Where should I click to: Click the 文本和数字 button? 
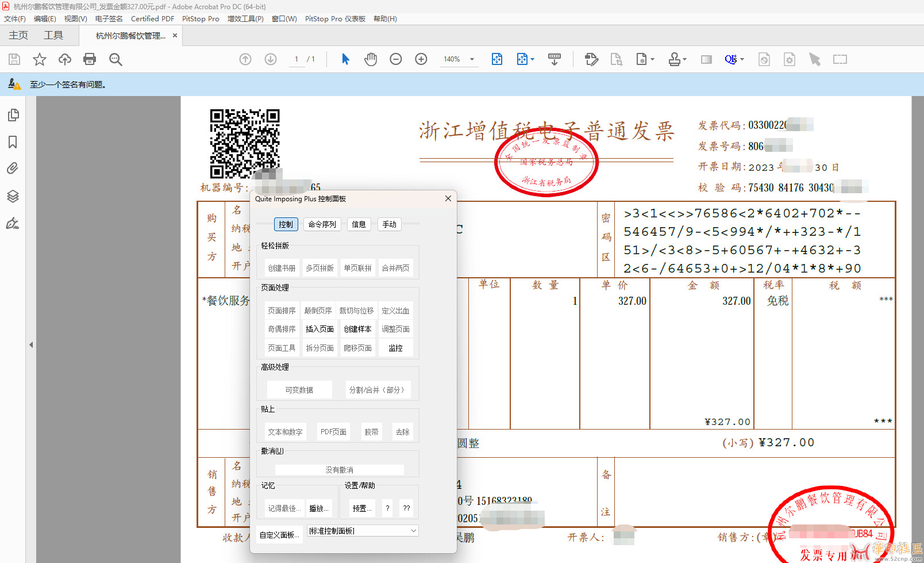point(285,432)
